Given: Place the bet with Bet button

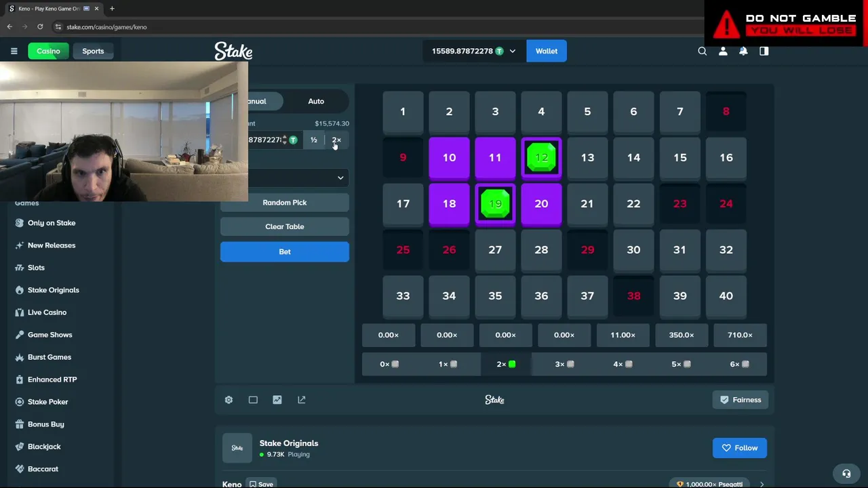Looking at the screenshot, I should [285, 251].
